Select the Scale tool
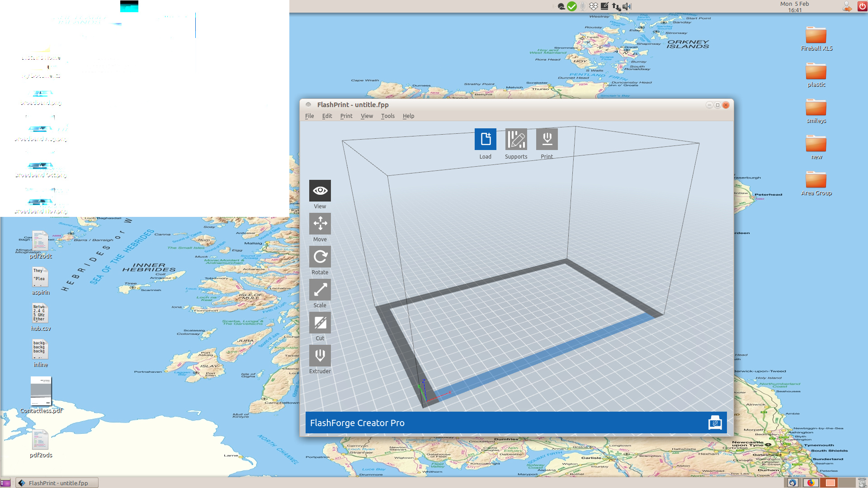 320,290
